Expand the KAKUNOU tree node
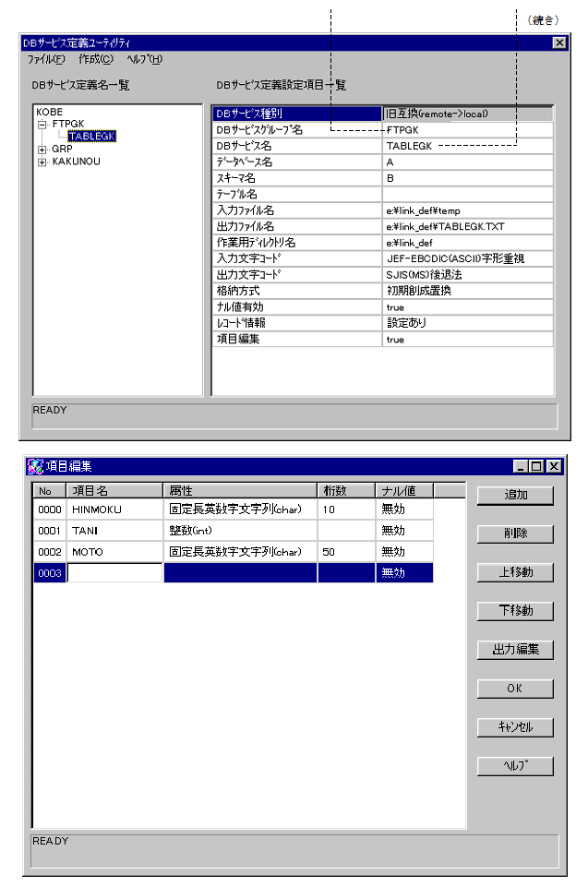This screenshot has height=887, width=588. 42,162
